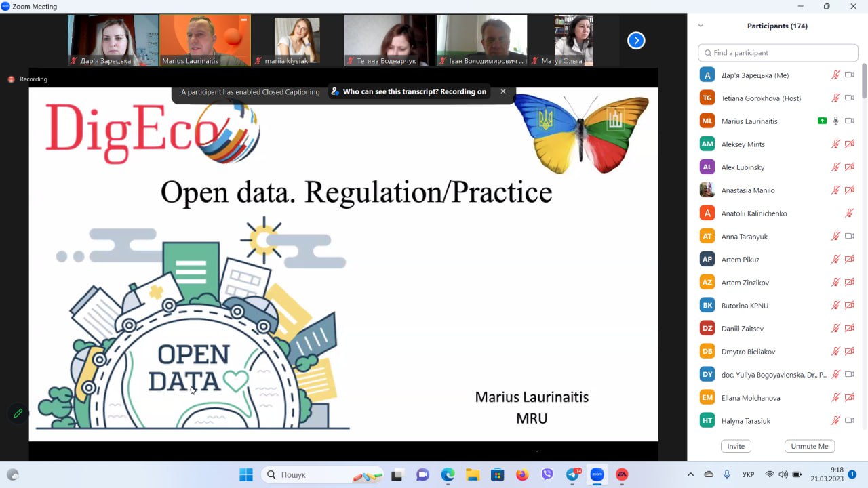Click Anna Taranyuk's camera icon
The image size is (868, 488).
[x=849, y=236]
